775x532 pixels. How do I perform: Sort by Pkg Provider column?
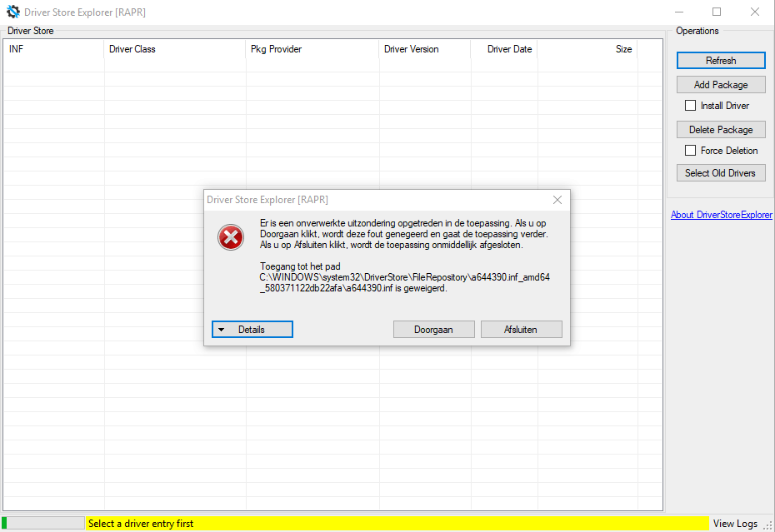click(x=312, y=49)
